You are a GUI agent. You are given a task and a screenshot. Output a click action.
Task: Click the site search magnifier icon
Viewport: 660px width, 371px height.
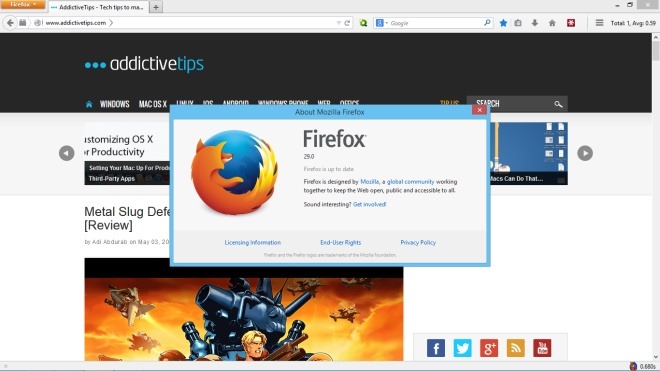[558, 104]
